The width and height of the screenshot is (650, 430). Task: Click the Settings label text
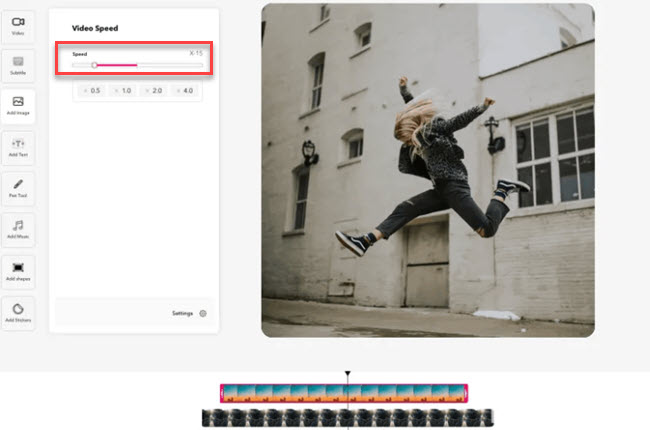pyautogui.click(x=182, y=313)
